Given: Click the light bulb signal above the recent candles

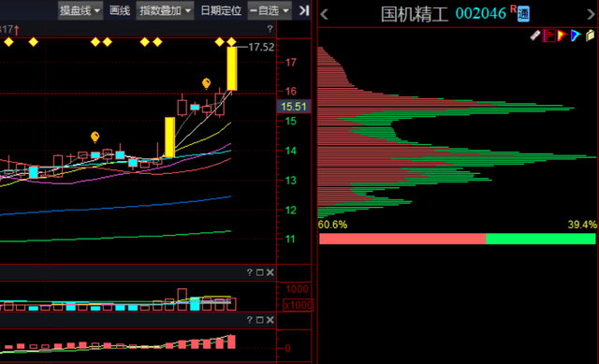Looking at the screenshot, I should tap(206, 83).
